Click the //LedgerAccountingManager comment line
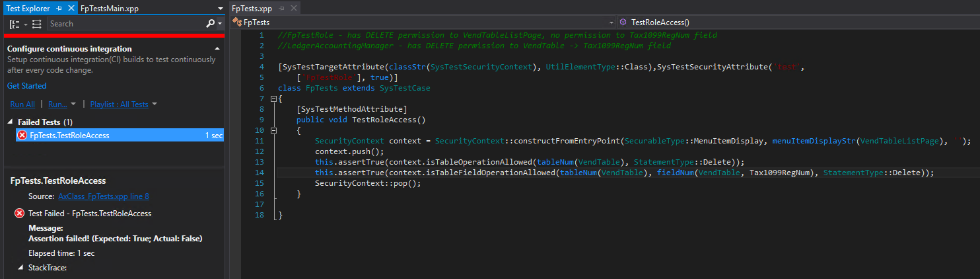This screenshot has width=980, height=279. click(x=474, y=46)
